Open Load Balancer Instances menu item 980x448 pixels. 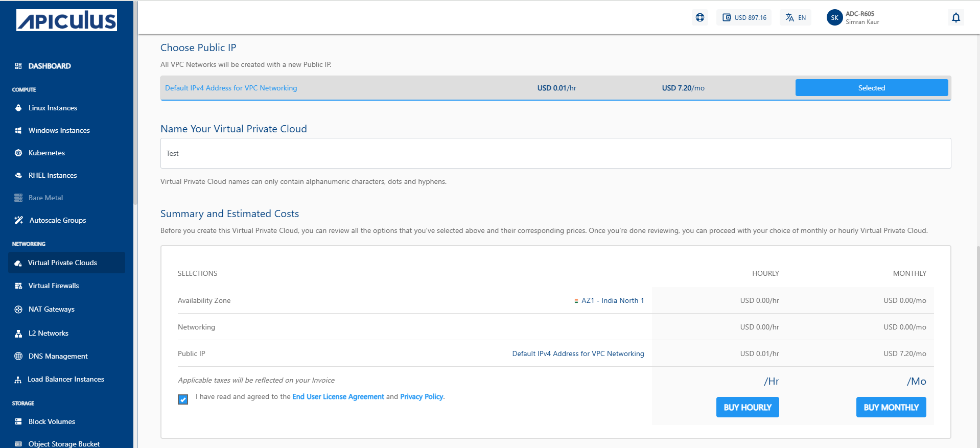tap(66, 379)
